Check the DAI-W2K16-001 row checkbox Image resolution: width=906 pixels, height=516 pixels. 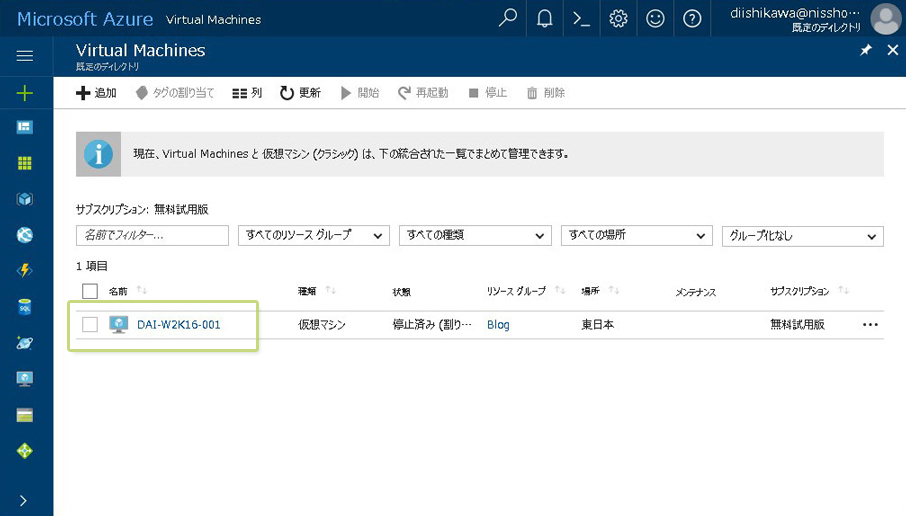pos(90,324)
